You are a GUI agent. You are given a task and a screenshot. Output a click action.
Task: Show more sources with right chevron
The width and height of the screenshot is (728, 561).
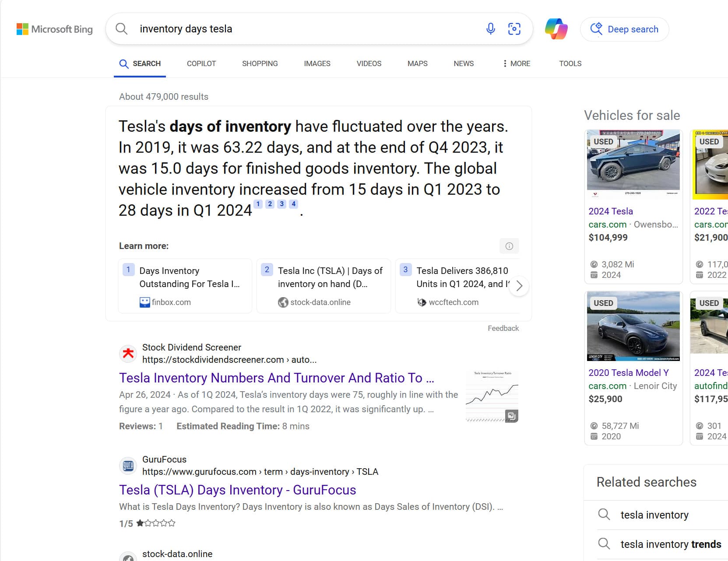tap(519, 286)
